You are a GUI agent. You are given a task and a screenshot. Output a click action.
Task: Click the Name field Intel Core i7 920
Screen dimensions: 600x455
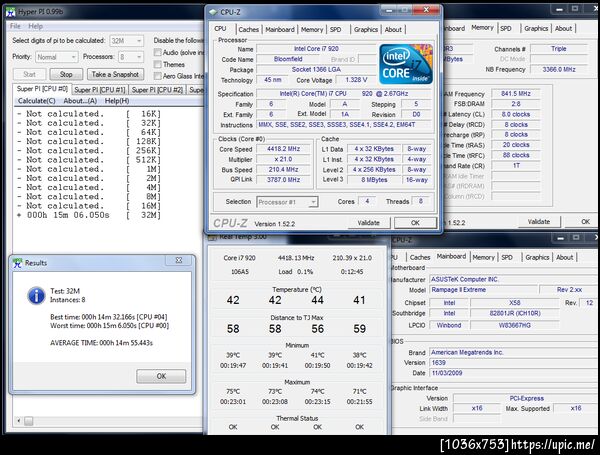pyautogui.click(x=316, y=49)
